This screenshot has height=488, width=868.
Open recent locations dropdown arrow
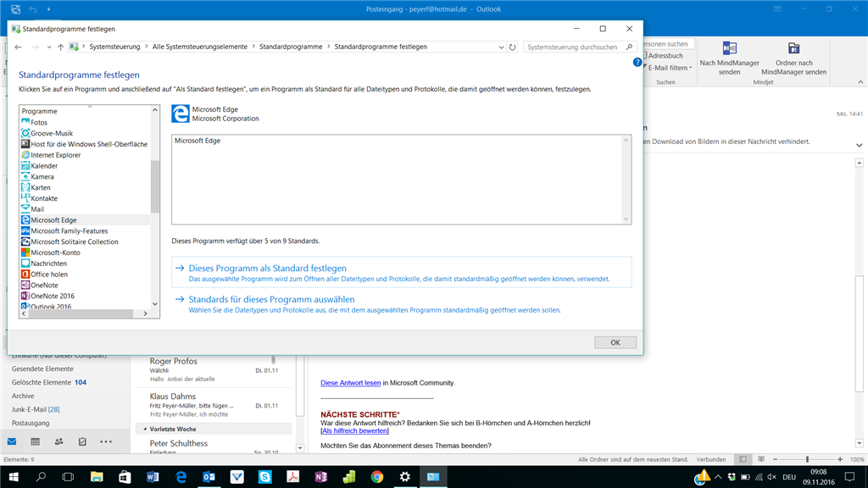(48, 47)
